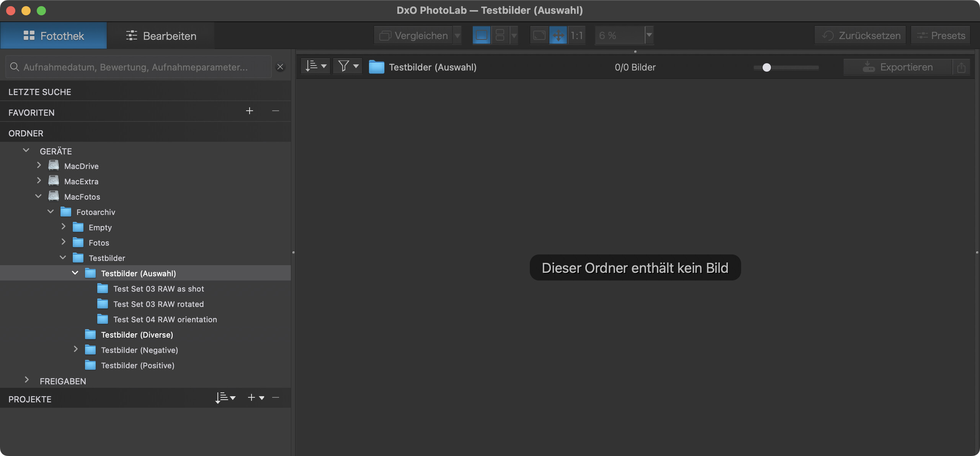Click the share icon beside Exportieren
The width and height of the screenshot is (980, 456).
[x=961, y=67]
